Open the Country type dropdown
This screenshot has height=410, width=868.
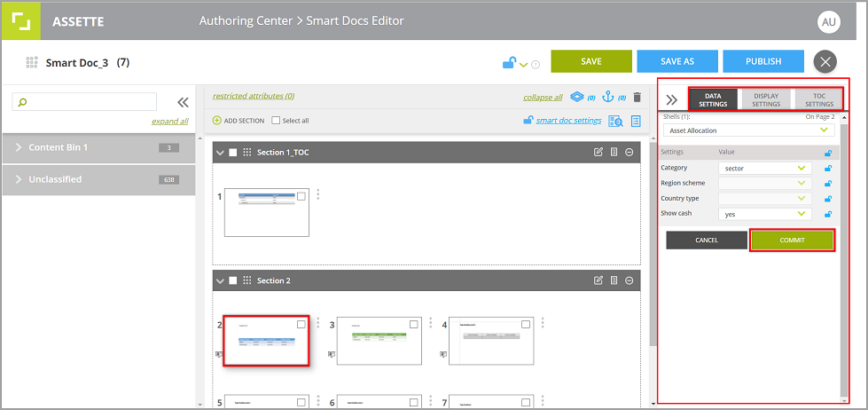(x=765, y=199)
